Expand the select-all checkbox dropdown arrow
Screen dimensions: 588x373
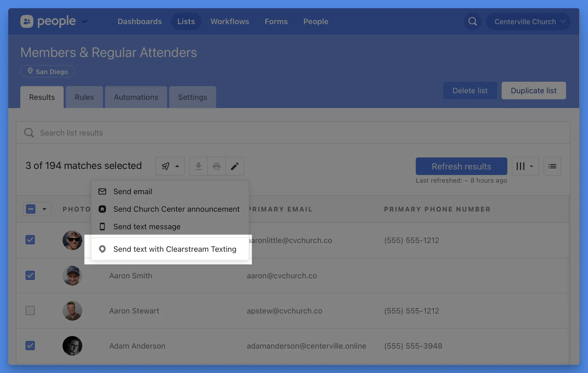(44, 209)
